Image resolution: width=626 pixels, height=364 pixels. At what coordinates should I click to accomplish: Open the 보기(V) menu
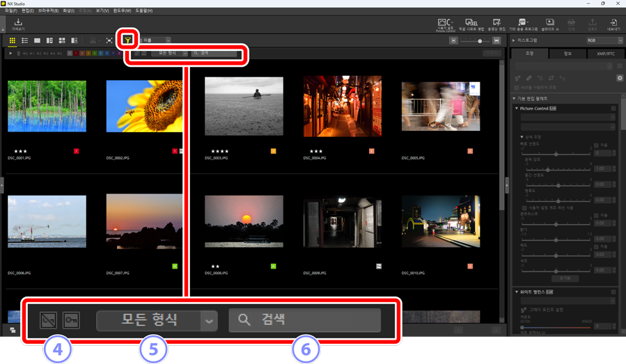[x=102, y=11]
